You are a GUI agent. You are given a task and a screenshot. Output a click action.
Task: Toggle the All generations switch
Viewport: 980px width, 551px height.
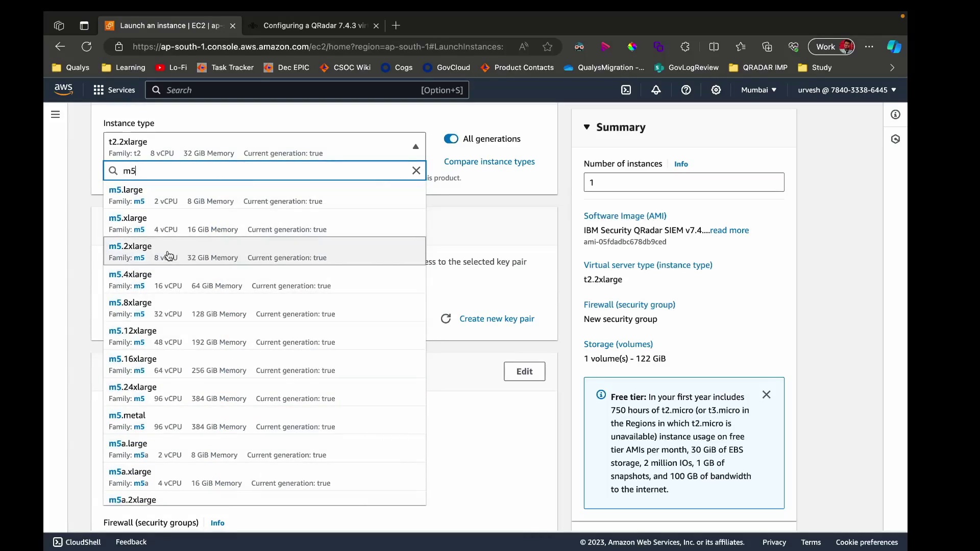(x=451, y=139)
